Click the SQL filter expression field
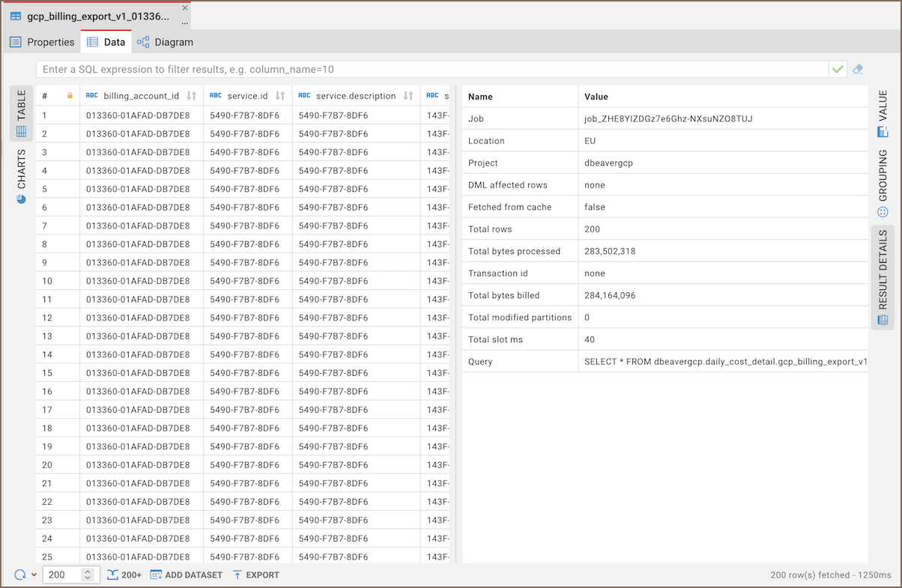This screenshot has width=902, height=588. [x=431, y=70]
